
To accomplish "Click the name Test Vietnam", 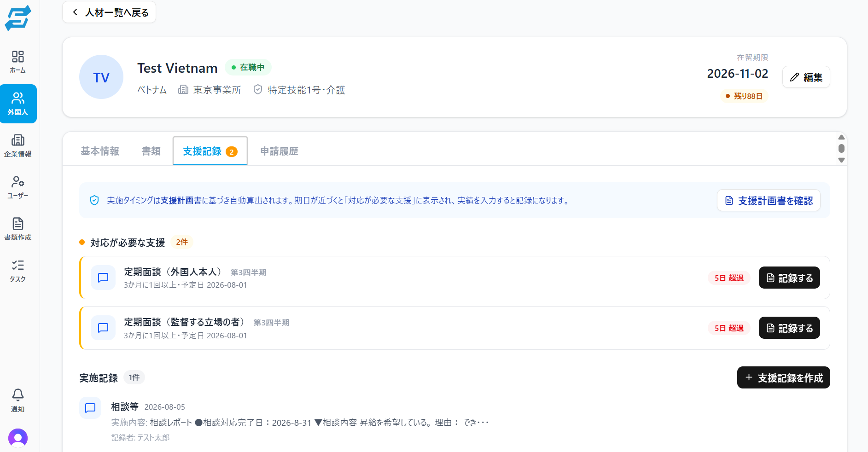I will [x=177, y=68].
